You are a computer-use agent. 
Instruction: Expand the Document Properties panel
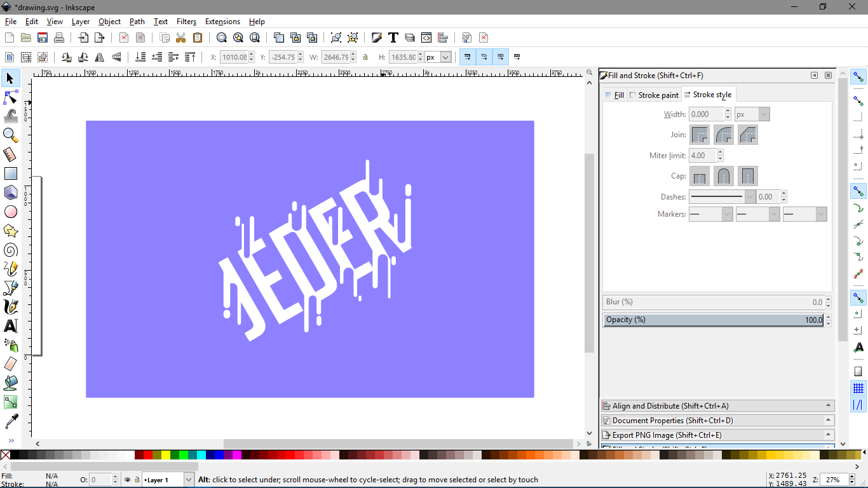[717, 420]
